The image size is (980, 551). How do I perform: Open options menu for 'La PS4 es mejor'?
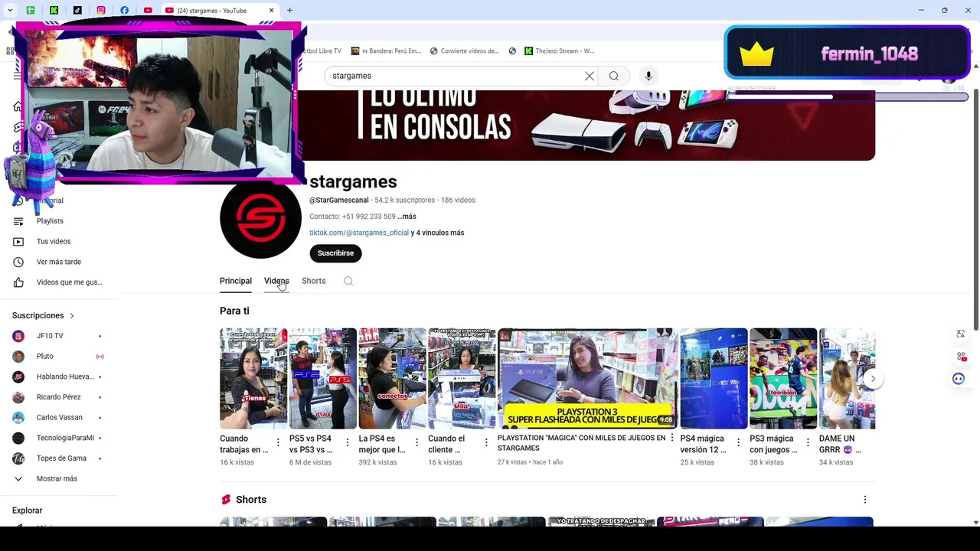(x=416, y=442)
